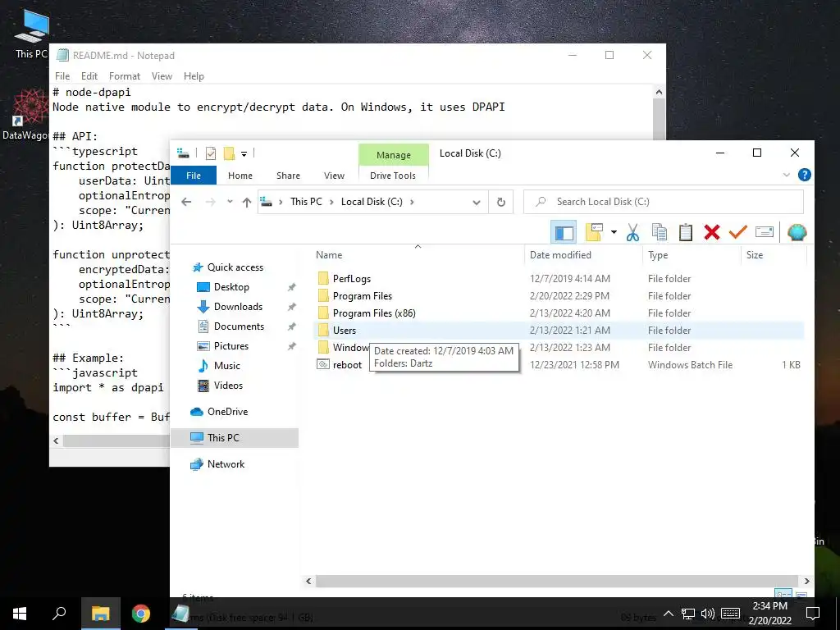Open Customize Quick Access Toolbar dropdown

point(244,154)
